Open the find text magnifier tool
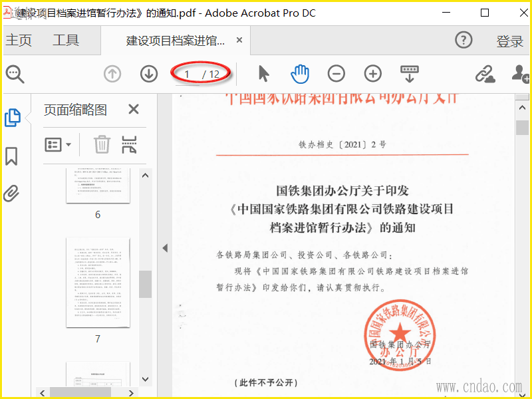Screen dimensions: 532x399 coord(15,74)
